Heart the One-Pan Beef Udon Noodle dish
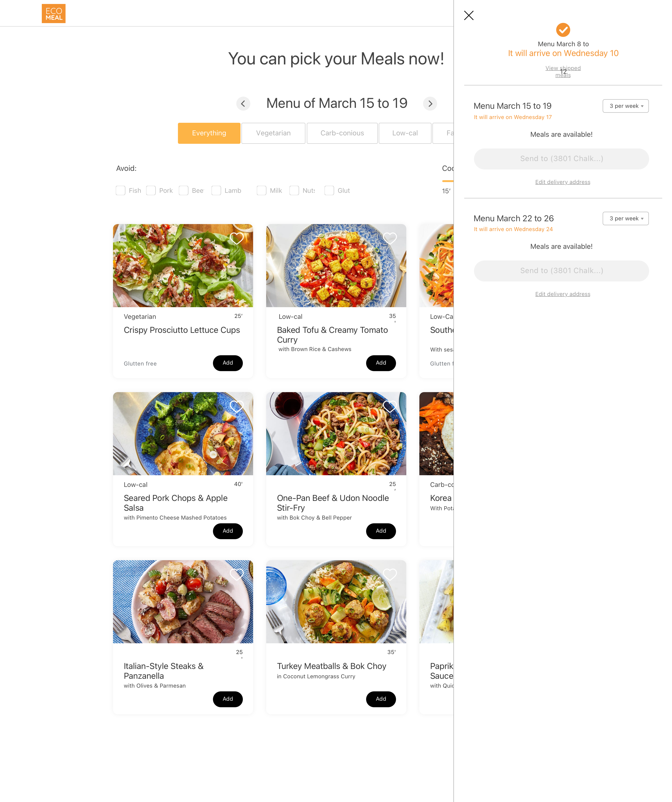The width and height of the screenshot is (672, 802). pos(390,406)
